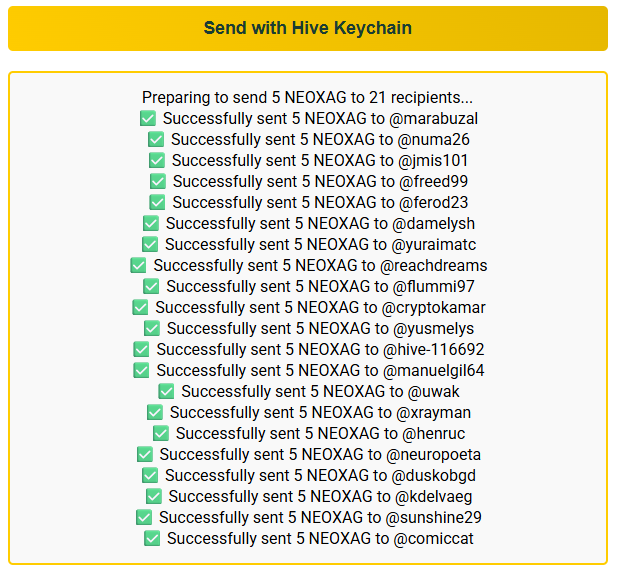This screenshot has height=570, width=619.
Task: Select the text 'Successfully sent 5 NEOXAG to @reachdreams'
Action: click(x=320, y=265)
